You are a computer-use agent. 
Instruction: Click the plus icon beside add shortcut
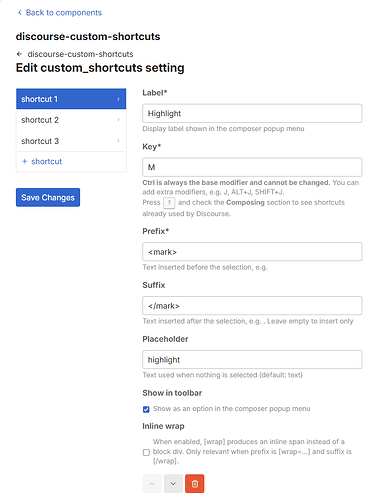(24, 162)
